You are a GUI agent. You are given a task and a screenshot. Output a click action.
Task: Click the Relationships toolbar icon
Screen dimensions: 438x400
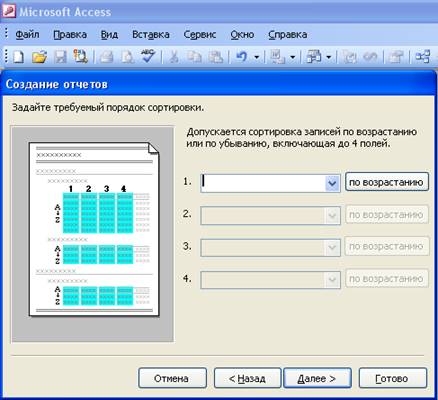coord(422,57)
